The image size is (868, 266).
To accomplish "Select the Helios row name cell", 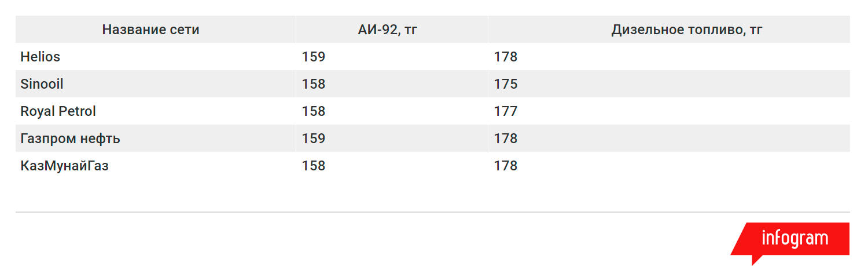I will (x=41, y=57).
